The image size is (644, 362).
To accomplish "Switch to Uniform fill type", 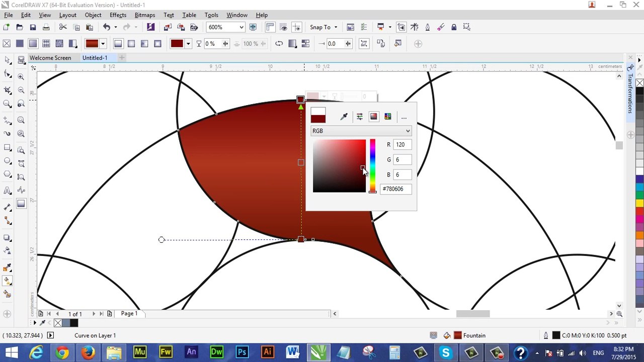I will pos(20,44).
